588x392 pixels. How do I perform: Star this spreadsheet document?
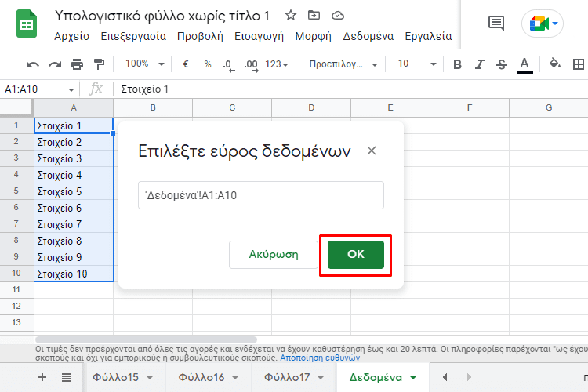(291, 16)
